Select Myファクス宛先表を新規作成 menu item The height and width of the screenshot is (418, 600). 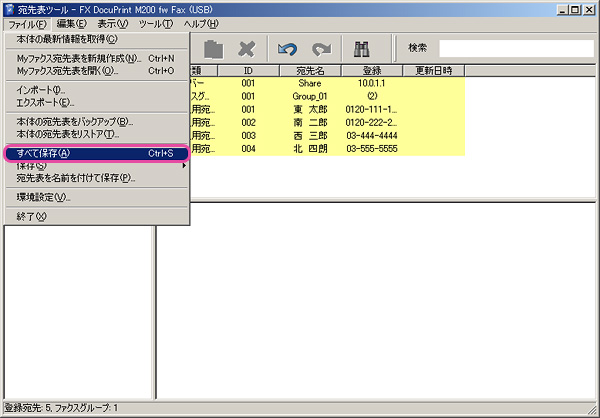[x=80, y=58]
